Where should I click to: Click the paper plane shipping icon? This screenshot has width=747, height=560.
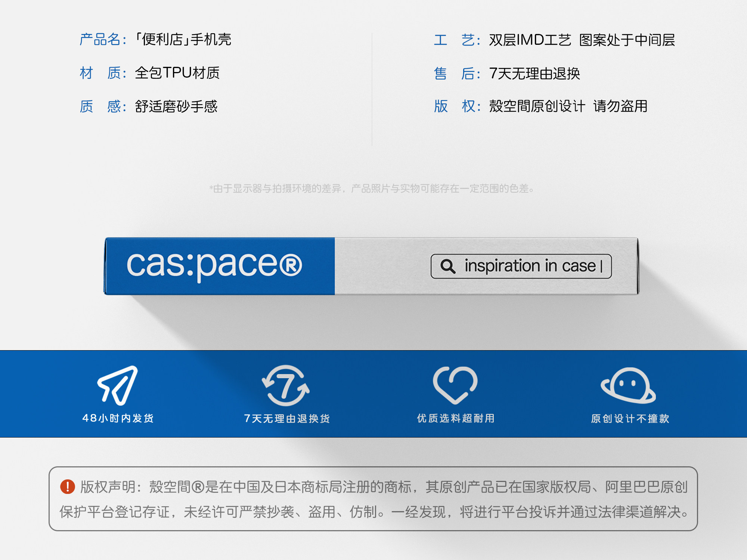point(118,385)
